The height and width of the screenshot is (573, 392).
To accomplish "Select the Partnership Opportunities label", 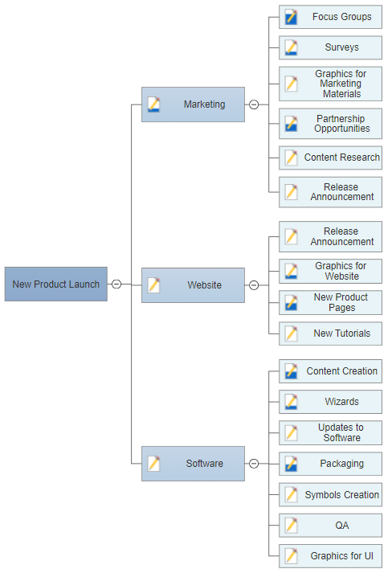I will pos(341,124).
